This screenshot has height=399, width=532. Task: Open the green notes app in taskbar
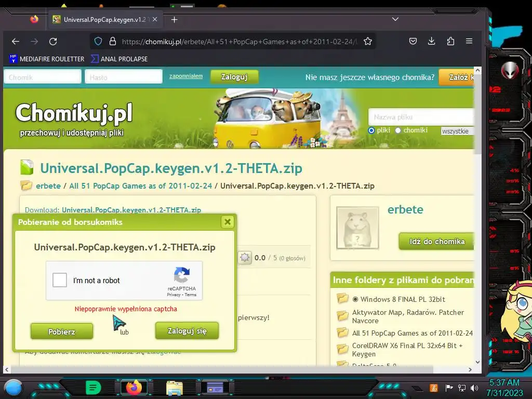[x=94, y=388]
